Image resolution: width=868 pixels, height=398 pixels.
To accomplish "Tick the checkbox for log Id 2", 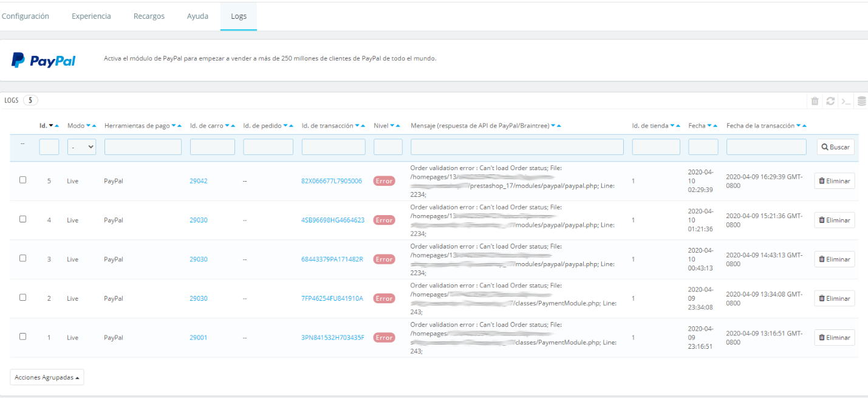I will pos(23,298).
